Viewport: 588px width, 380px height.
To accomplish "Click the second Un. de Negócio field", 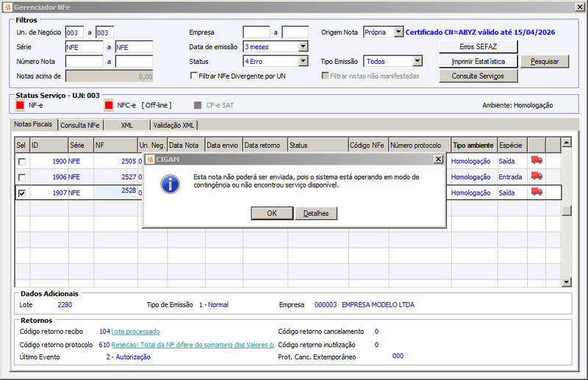I will pos(104,32).
